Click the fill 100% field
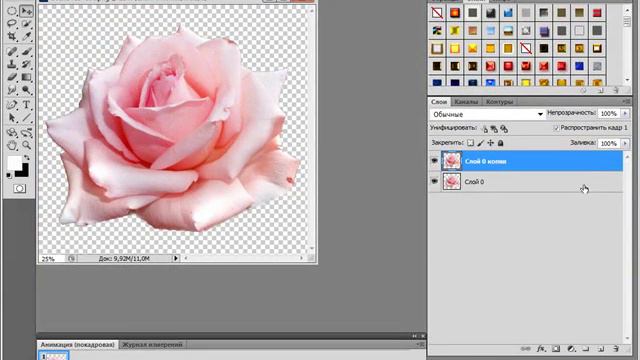Viewport: 640px width, 360px height. (x=609, y=143)
